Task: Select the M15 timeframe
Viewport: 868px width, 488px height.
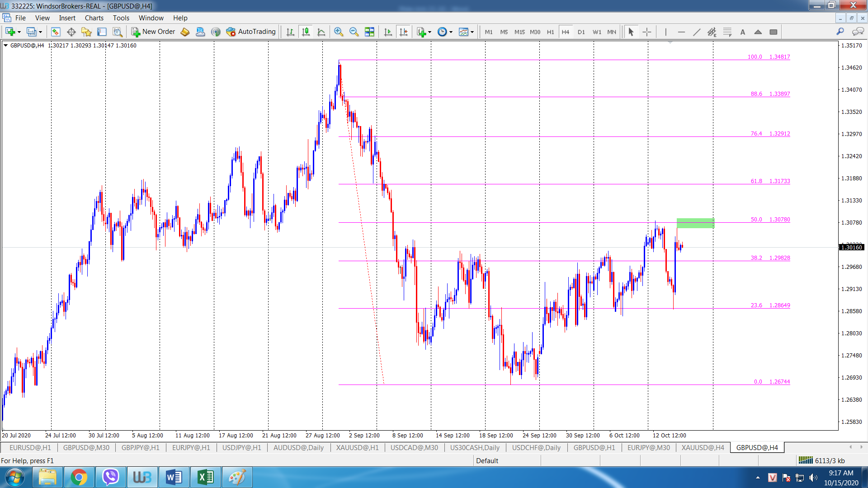Action: pos(519,32)
